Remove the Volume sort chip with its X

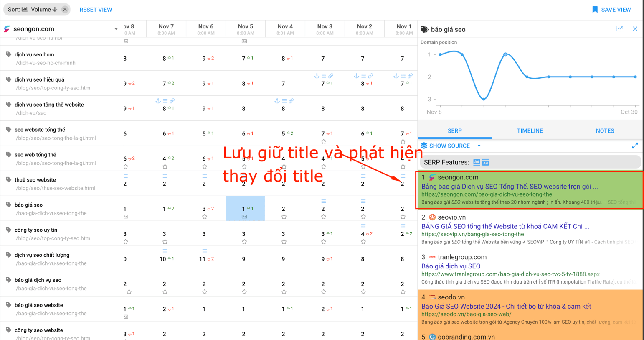(x=65, y=9)
